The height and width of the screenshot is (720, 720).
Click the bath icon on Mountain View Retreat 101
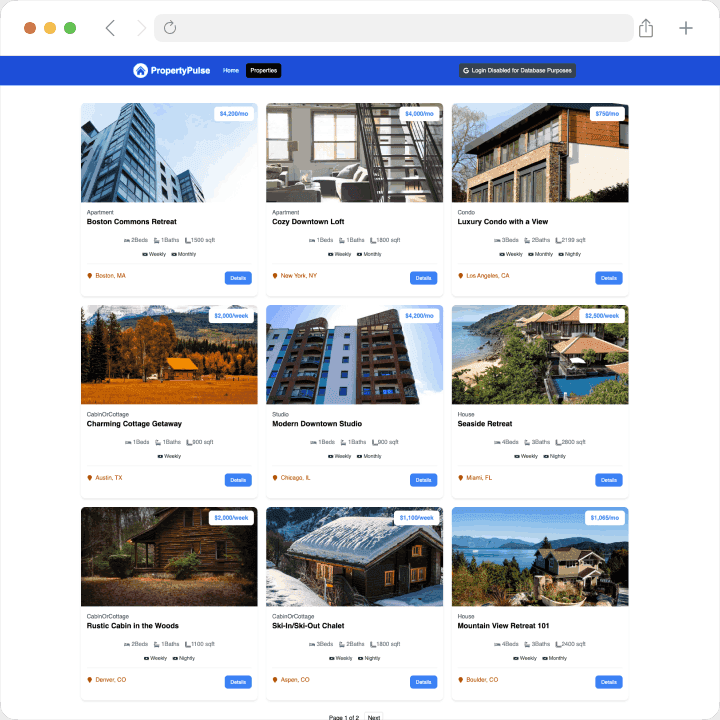[527, 644]
